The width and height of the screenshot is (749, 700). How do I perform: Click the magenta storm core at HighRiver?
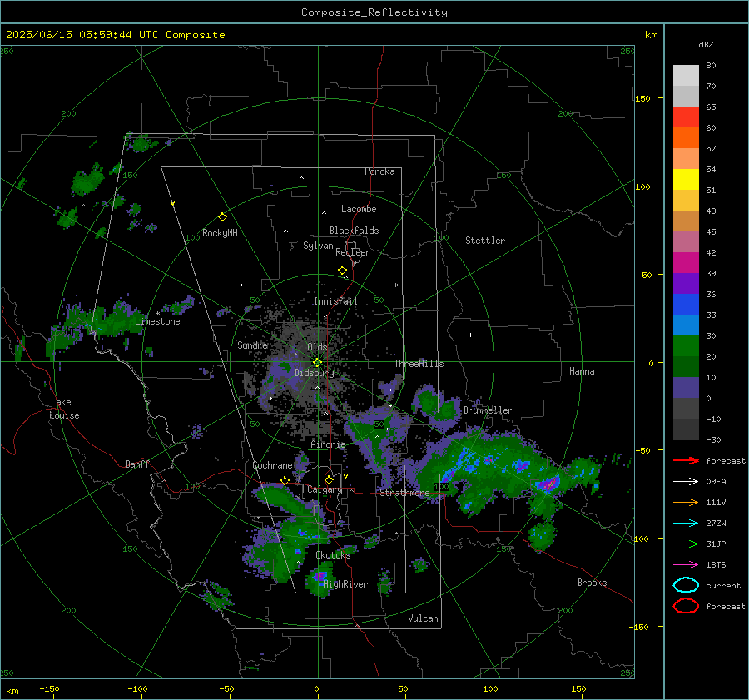[x=320, y=576]
